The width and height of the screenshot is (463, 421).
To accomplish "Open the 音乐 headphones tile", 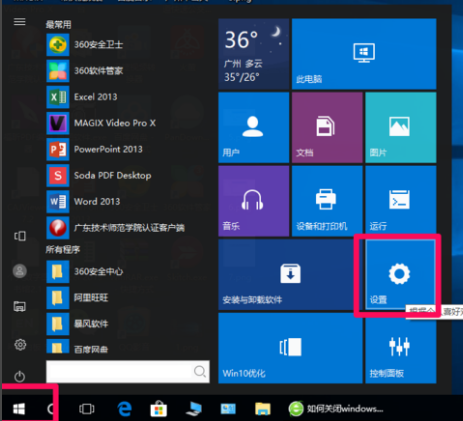I will pos(254,201).
